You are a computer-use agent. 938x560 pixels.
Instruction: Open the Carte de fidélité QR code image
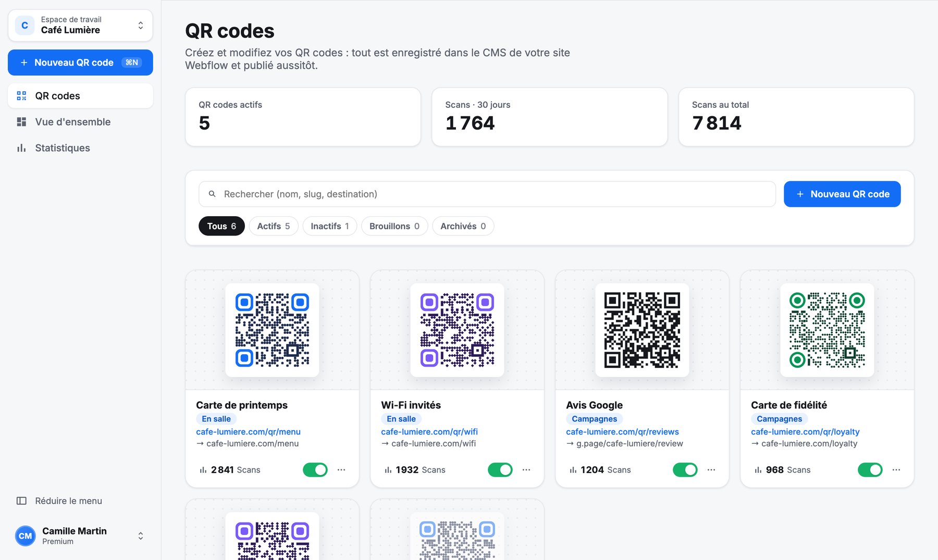coord(827,330)
